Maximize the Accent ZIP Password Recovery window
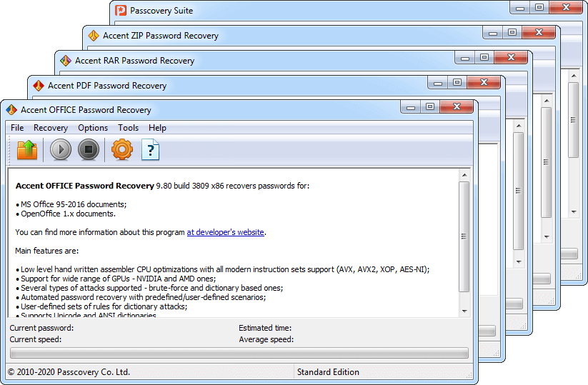This screenshot has height=385, width=588. [512, 33]
